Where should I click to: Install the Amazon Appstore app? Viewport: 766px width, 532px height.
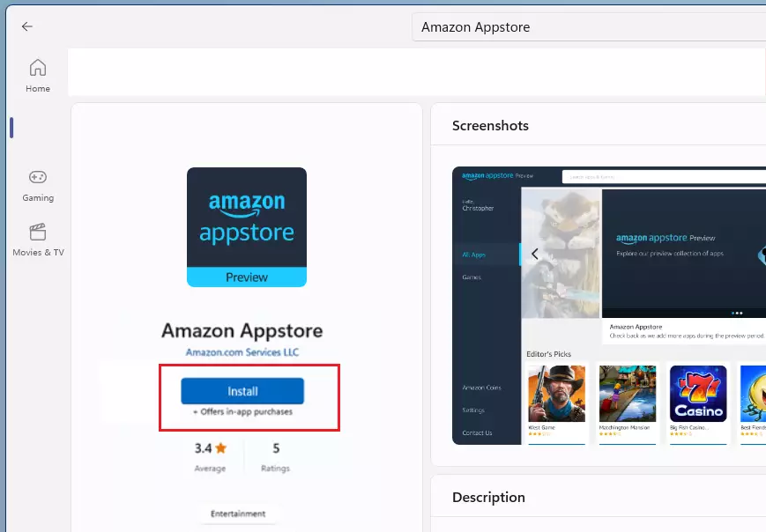click(x=242, y=391)
